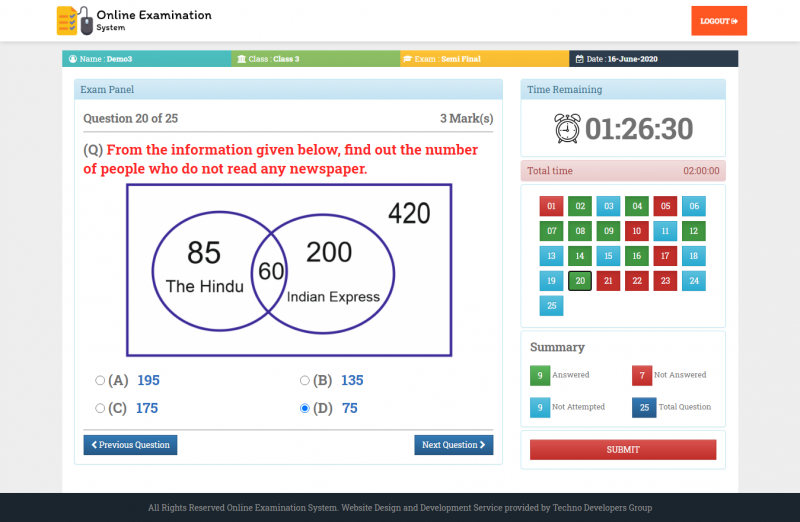The image size is (800, 522).
Task: Jump to question 15
Action: [608, 256]
